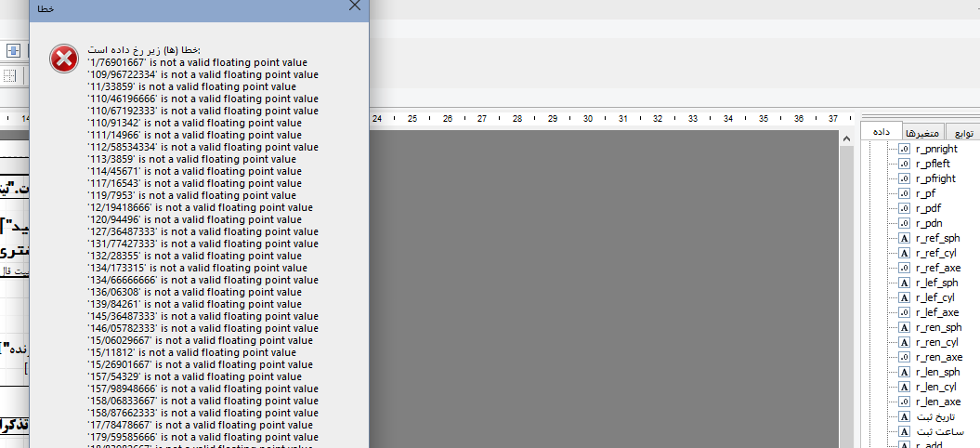Choose the r_len_sph data field
980x448 pixels.
coord(935,372)
